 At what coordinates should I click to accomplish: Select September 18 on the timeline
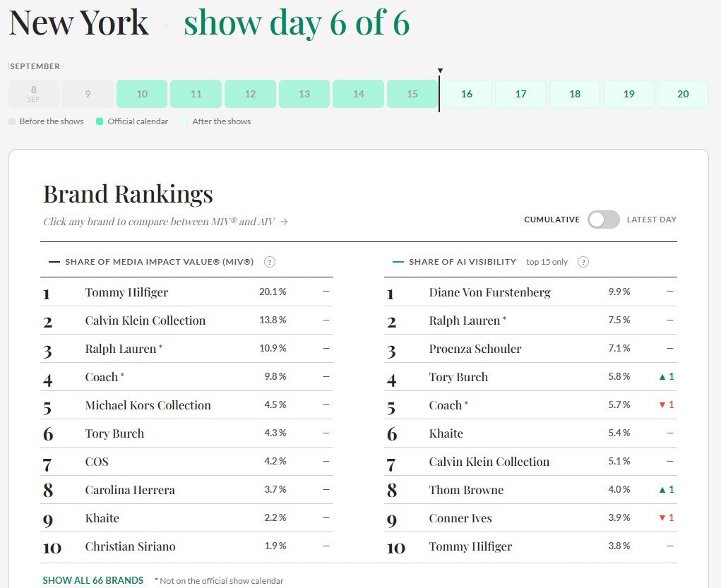click(x=575, y=94)
